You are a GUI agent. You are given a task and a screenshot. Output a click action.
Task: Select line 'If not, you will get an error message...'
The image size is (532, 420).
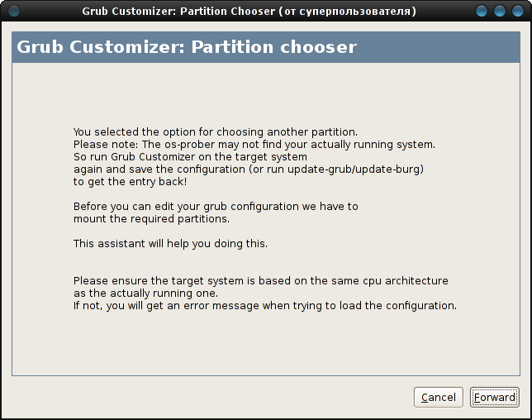265,306
